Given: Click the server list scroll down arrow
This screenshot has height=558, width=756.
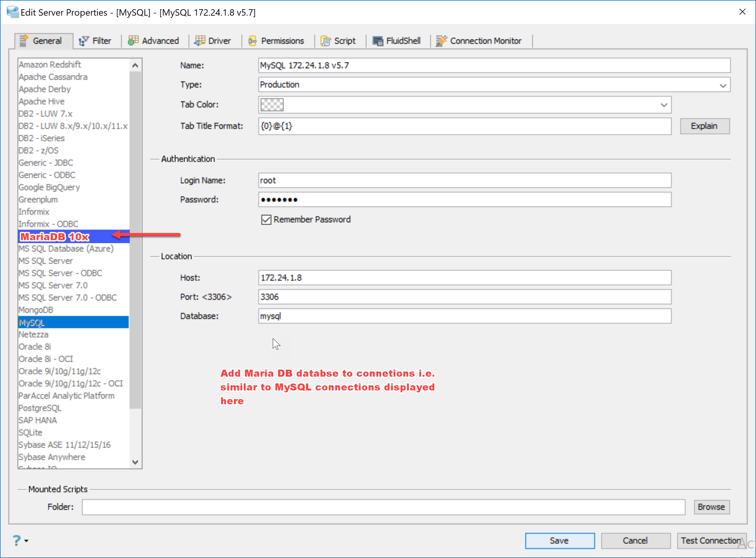Looking at the screenshot, I should tap(135, 462).
